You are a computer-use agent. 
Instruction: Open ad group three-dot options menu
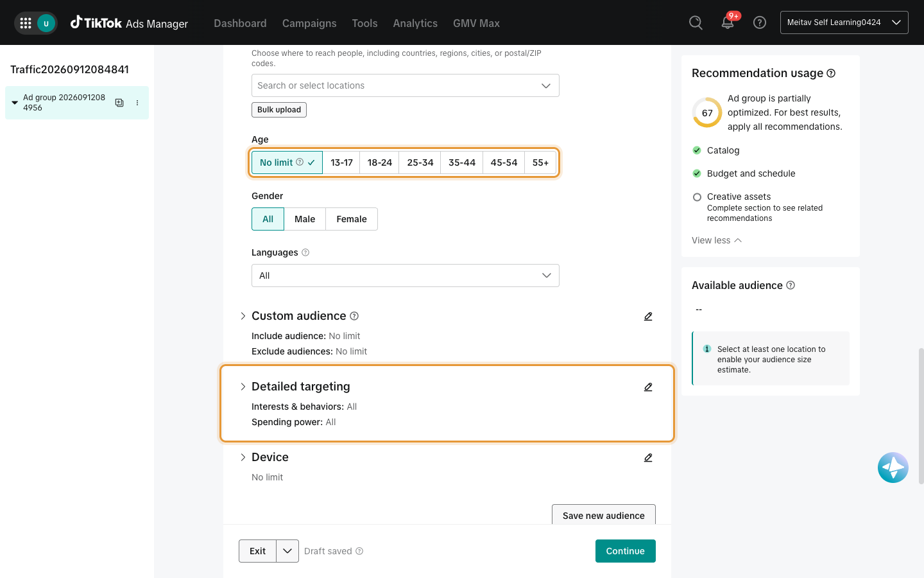tap(137, 103)
